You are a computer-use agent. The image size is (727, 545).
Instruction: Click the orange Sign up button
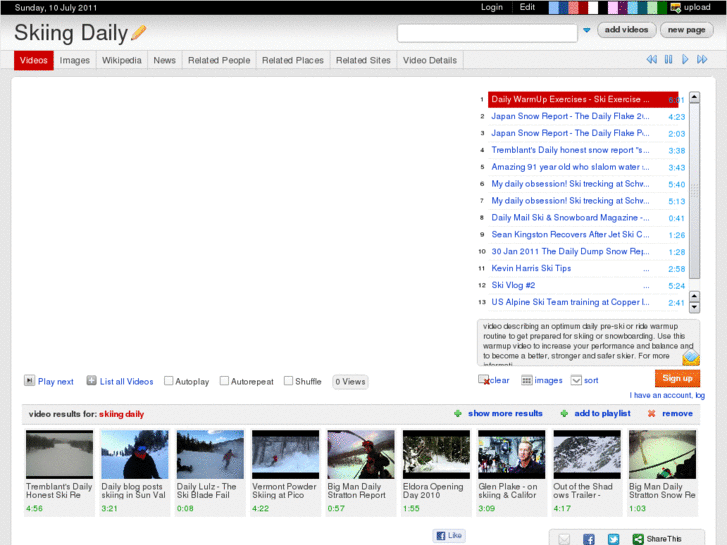point(677,378)
